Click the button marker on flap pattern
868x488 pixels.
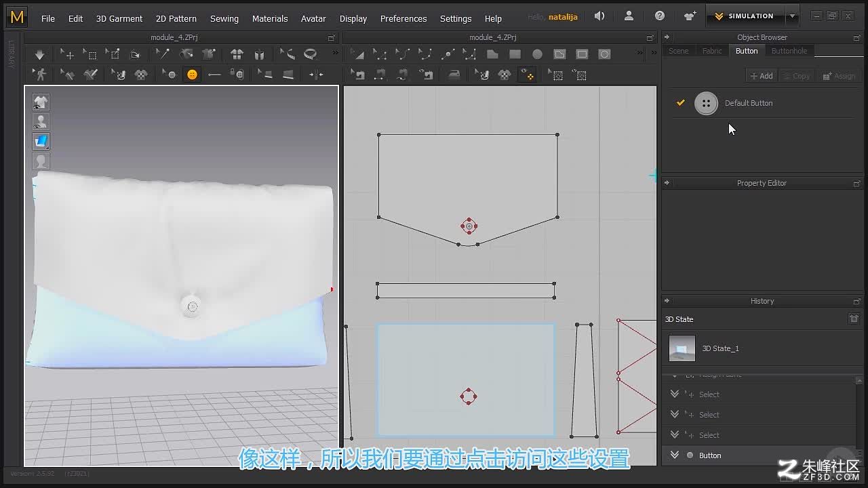pyautogui.click(x=469, y=226)
